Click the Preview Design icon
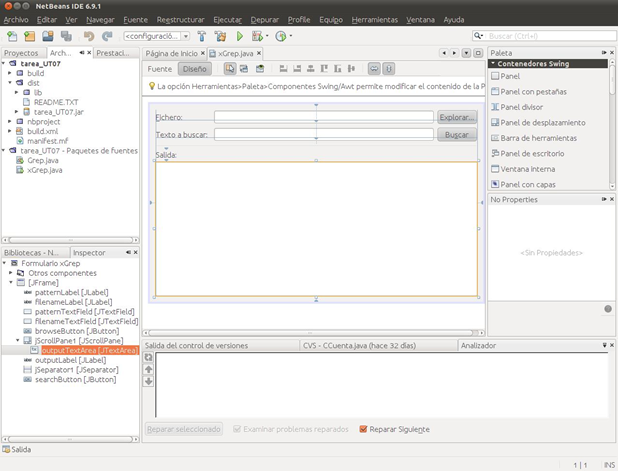 tap(260, 69)
